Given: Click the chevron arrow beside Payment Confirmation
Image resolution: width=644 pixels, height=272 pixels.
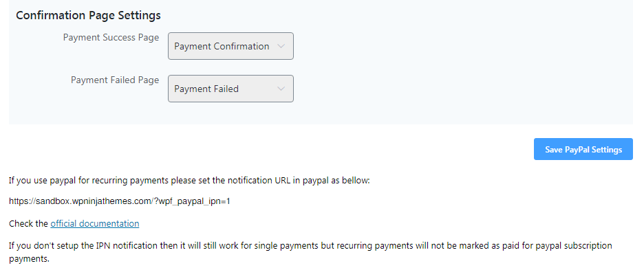Looking at the screenshot, I should click(x=281, y=46).
